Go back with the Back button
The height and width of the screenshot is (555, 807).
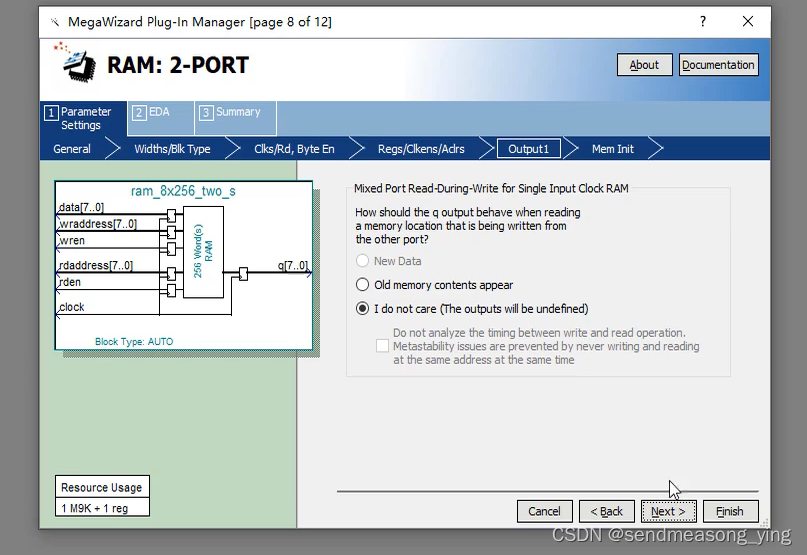coord(607,511)
